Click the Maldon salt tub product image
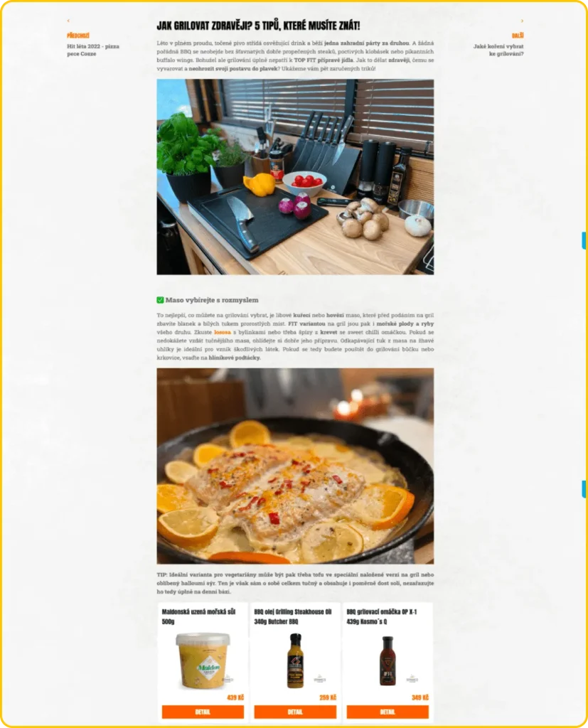The width and height of the screenshot is (588, 728). click(x=203, y=660)
